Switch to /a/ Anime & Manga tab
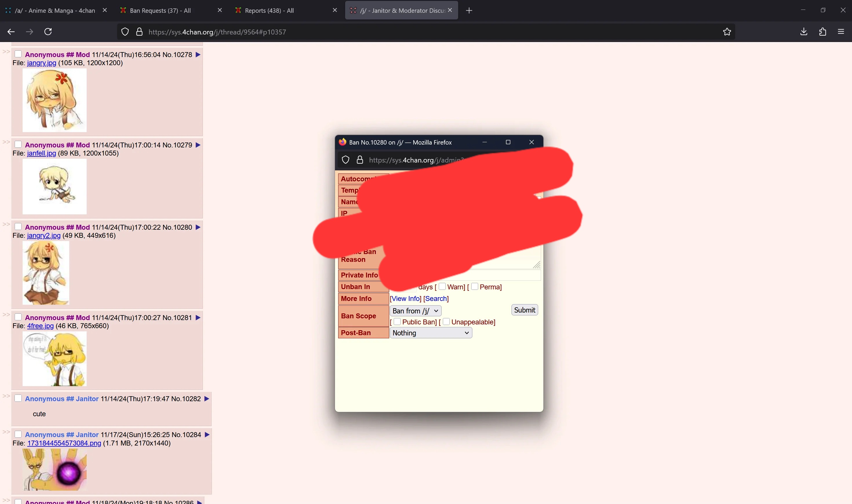Image resolution: width=852 pixels, height=504 pixels. click(x=55, y=10)
